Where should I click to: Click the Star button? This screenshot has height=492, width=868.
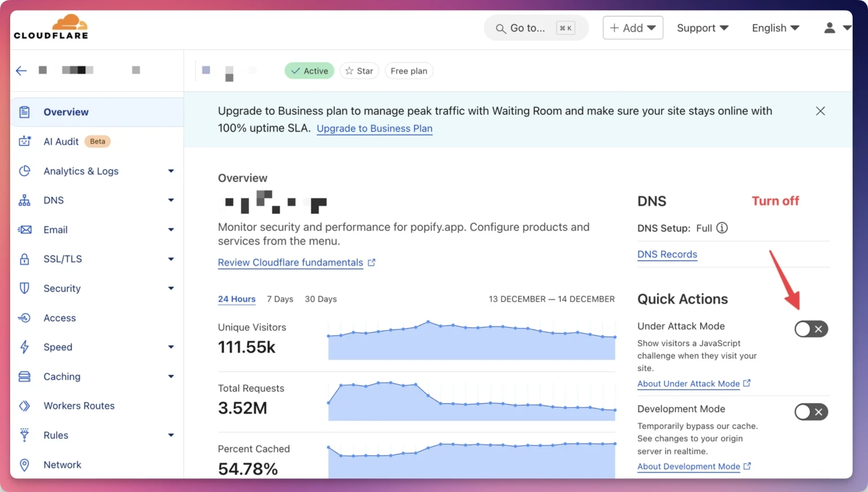[359, 71]
